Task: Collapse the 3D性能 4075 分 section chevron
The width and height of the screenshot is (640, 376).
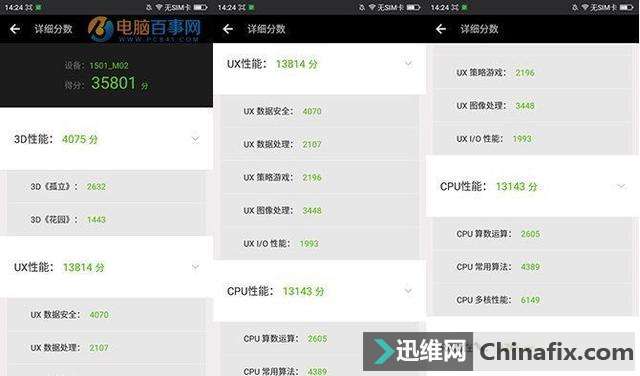Action: (196, 139)
